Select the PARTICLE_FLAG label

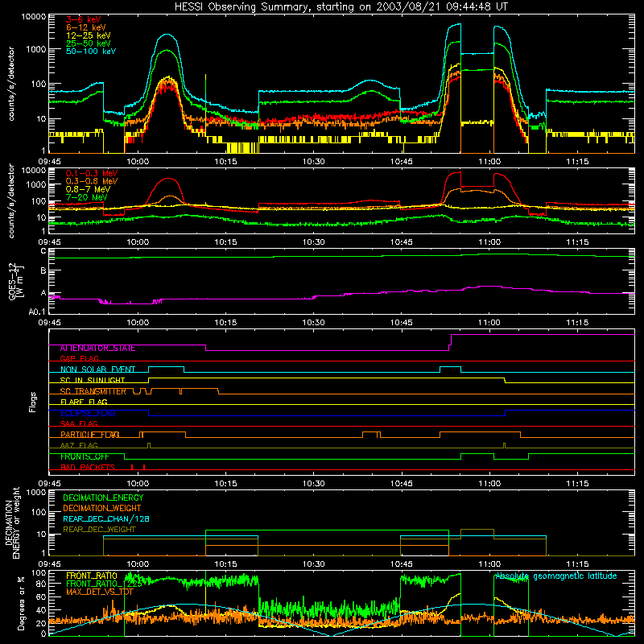click(x=90, y=435)
